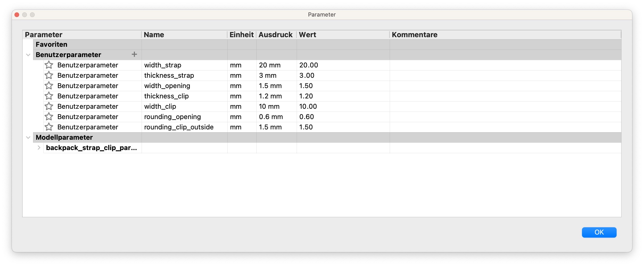
Task: Collapse the Modellparameter group
Action: [28, 137]
